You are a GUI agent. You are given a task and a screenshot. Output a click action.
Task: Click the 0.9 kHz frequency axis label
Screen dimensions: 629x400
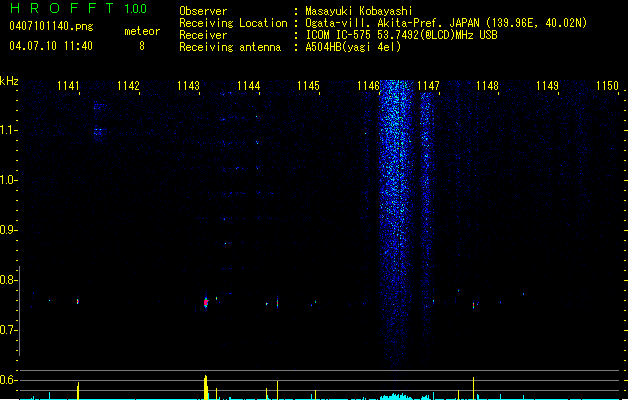coord(8,230)
